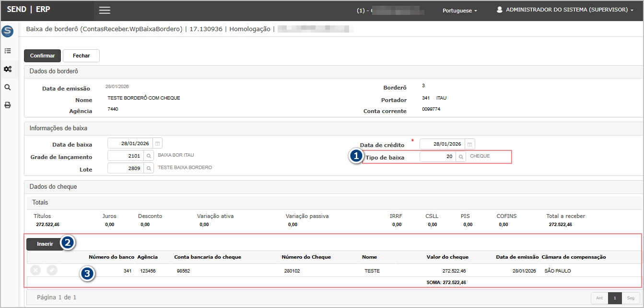Expand the Administrador do Sistema user menu
The height and width of the screenshot is (308, 644).
pyautogui.click(x=565, y=10)
